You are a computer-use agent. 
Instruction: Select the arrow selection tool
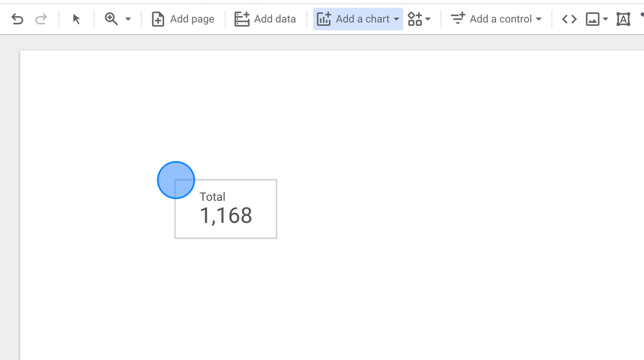point(76,18)
